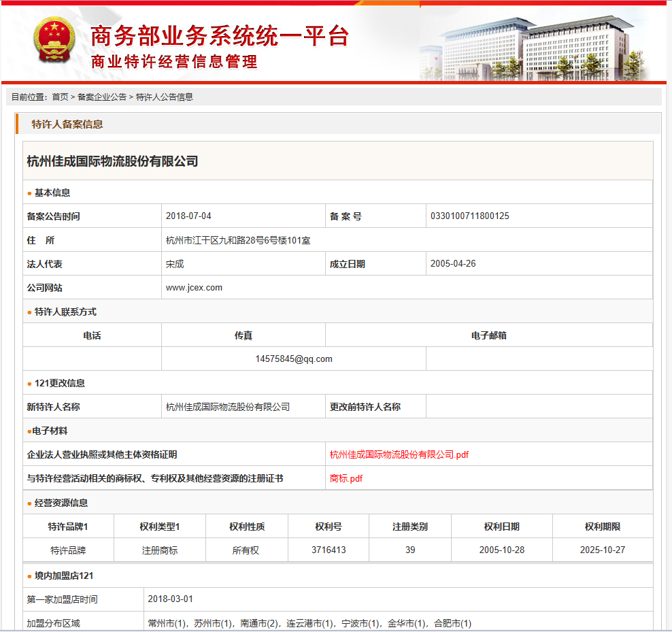Click the right date 2005-10-28
Screen dimensions: 672x632
pos(502,550)
